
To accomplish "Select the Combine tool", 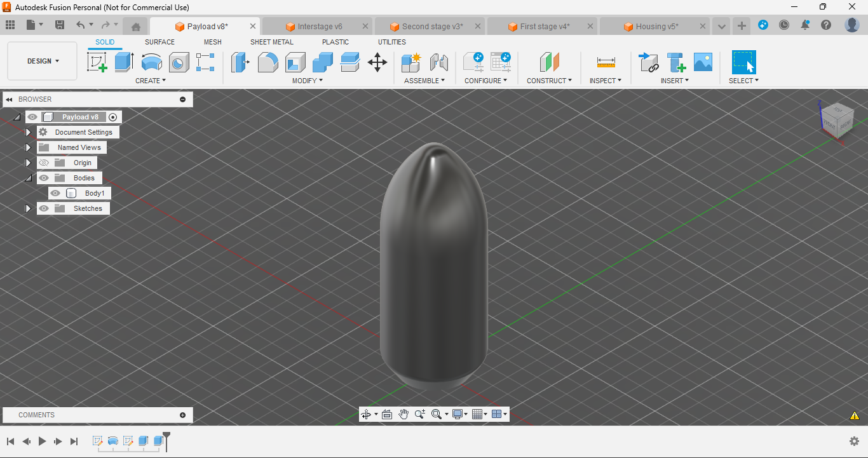I will pyautogui.click(x=323, y=62).
